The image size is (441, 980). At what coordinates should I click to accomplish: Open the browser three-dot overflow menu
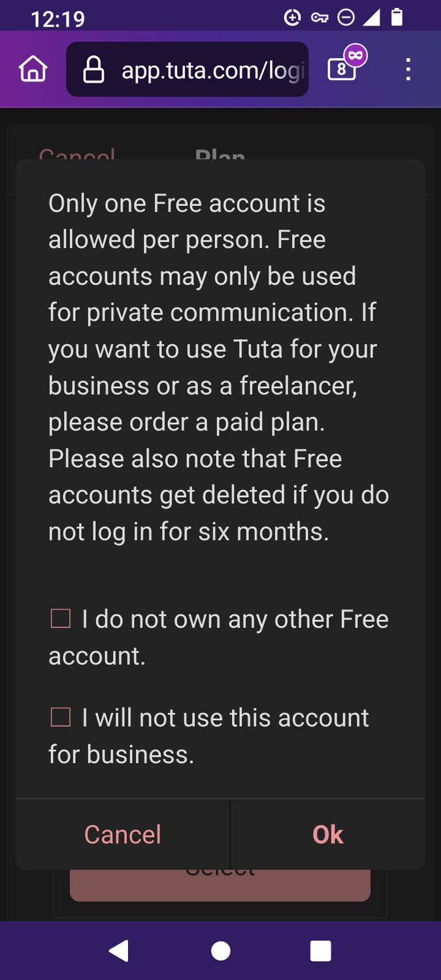coord(408,69)
